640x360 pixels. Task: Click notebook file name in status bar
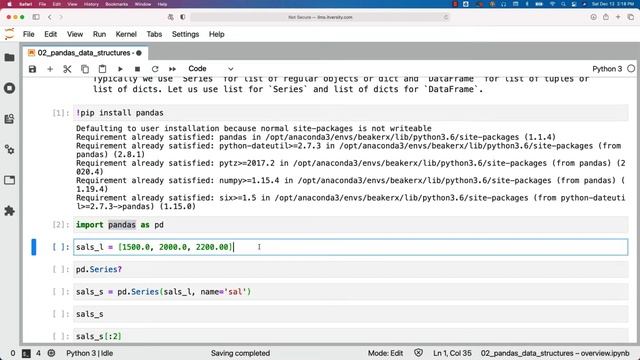pyautogui.click(x=555, y=353)
